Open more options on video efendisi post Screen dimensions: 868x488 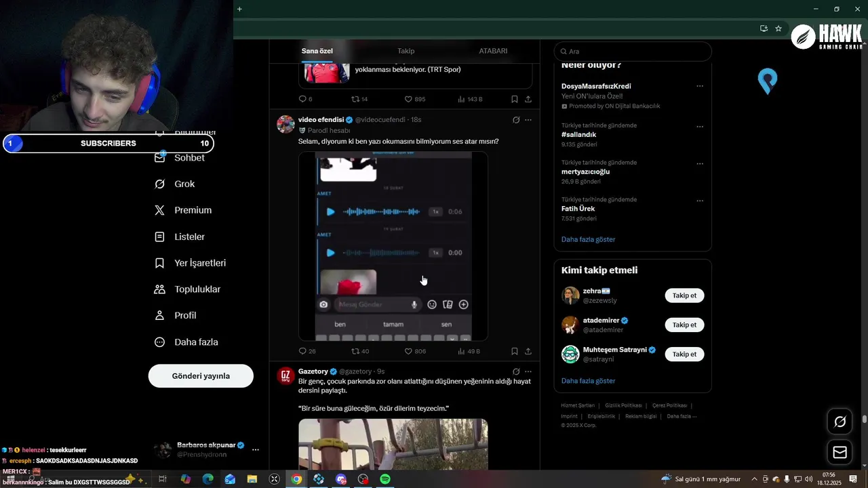coord(528,120)
